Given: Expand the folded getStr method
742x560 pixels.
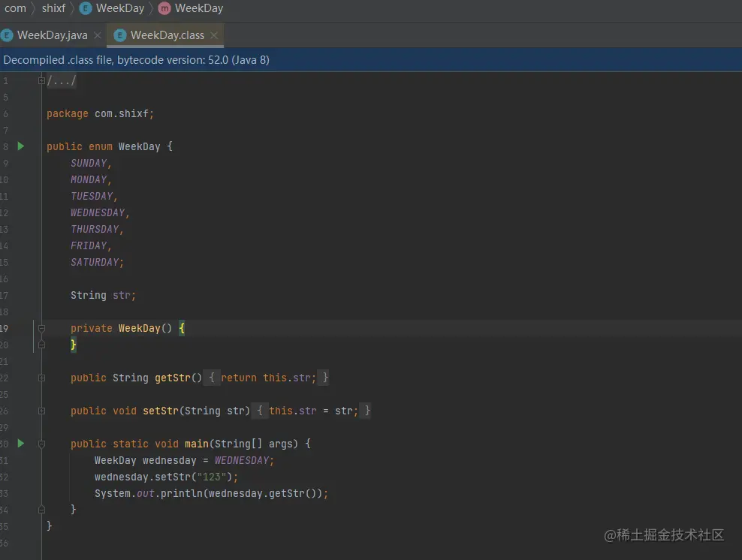Looking at the screenshot, I should (41, 378).
